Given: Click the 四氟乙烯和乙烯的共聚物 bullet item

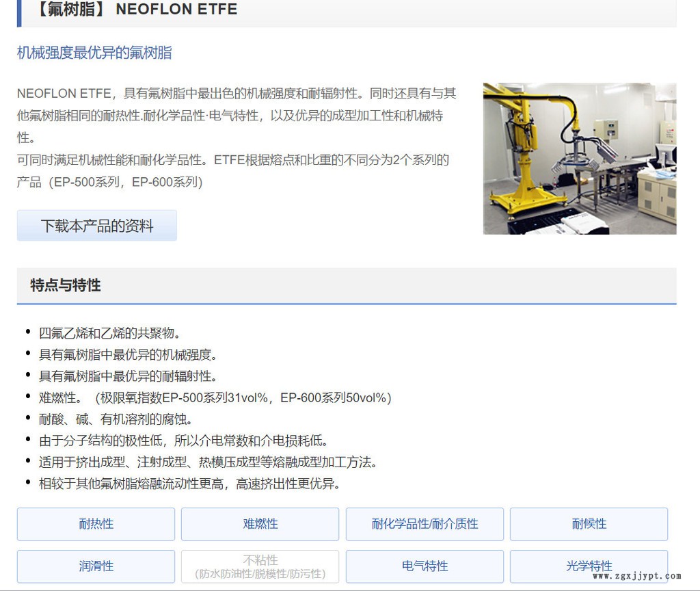Looking at the screenshot, I should click(109, 333).
